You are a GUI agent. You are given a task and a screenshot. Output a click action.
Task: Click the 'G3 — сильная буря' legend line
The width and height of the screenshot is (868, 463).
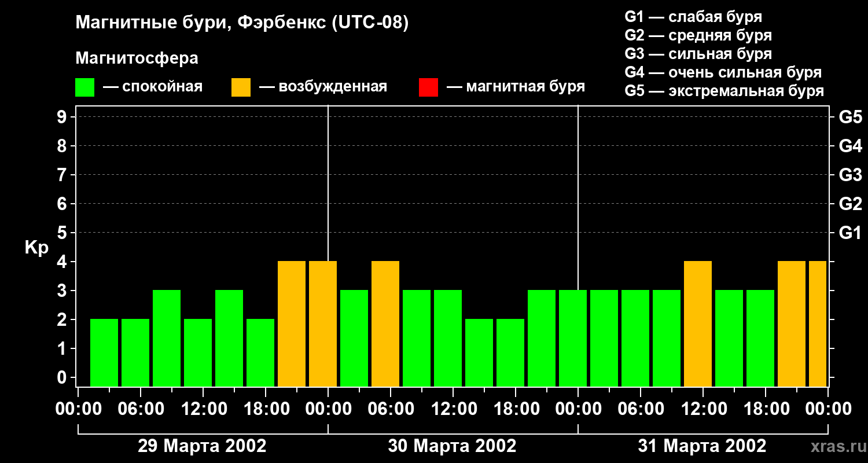coord(698,54)
